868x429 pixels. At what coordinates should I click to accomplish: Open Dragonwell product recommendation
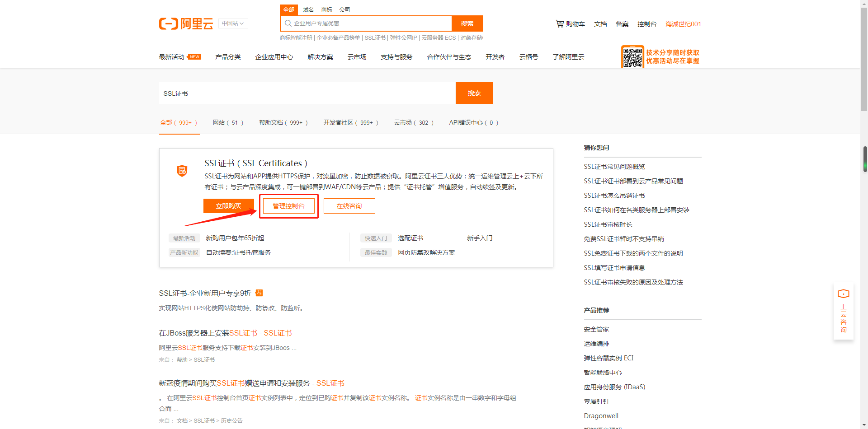tap(601, 416)
